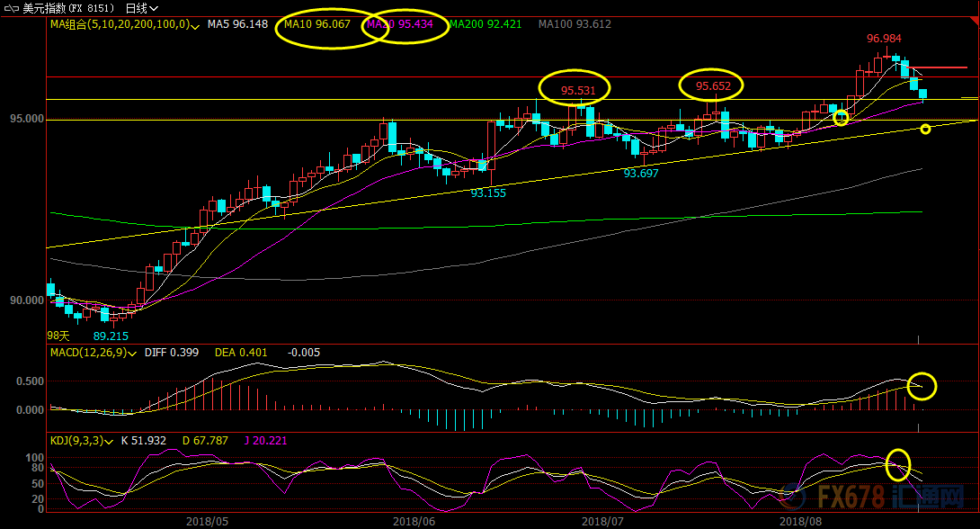Click the 美元指数 (FX 8151) chart title
Viewport: 980px width, 529px height.
(69, 8)
